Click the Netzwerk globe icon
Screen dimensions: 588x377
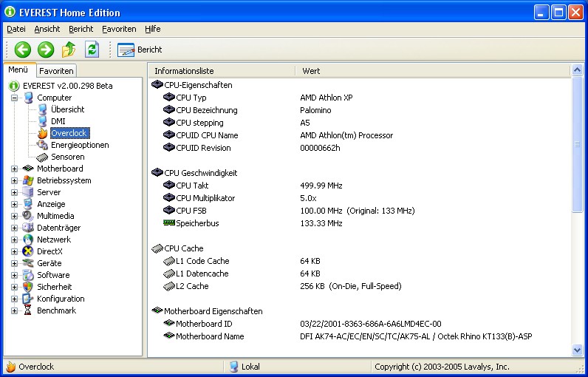click(28, 240)
